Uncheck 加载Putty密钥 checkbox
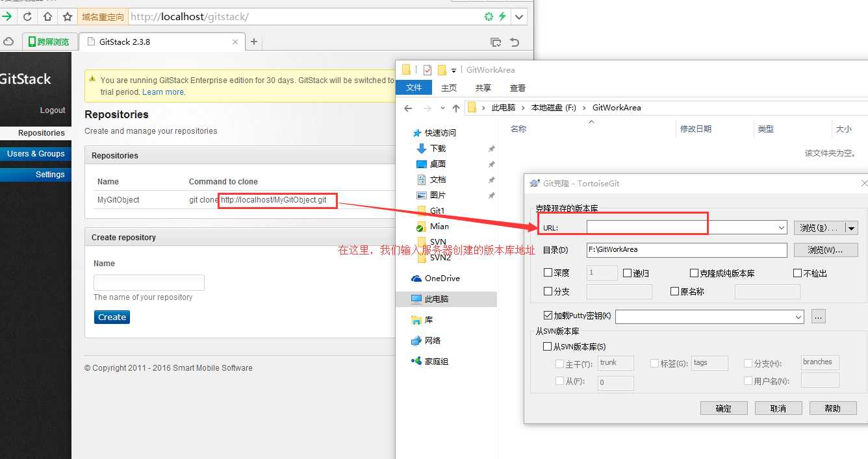 548,316
